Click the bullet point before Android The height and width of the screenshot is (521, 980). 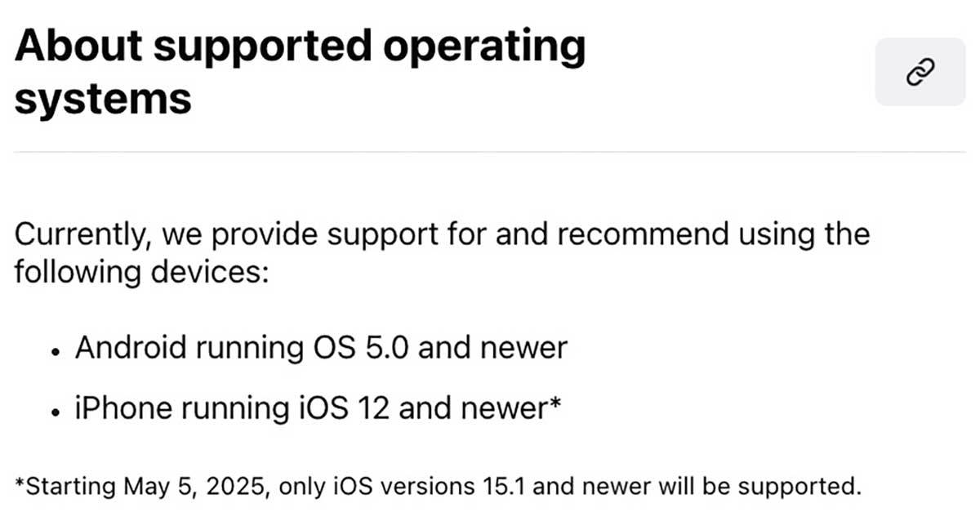56,351
